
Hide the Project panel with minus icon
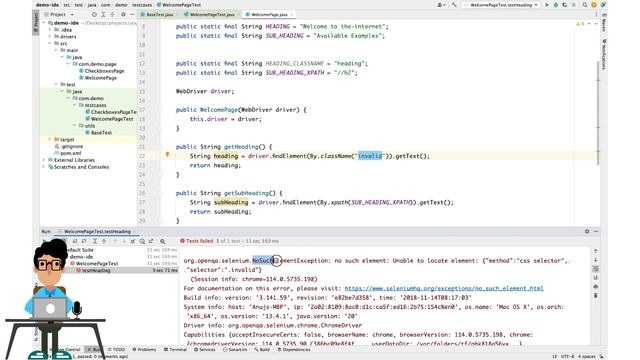(x=132, y=14)
